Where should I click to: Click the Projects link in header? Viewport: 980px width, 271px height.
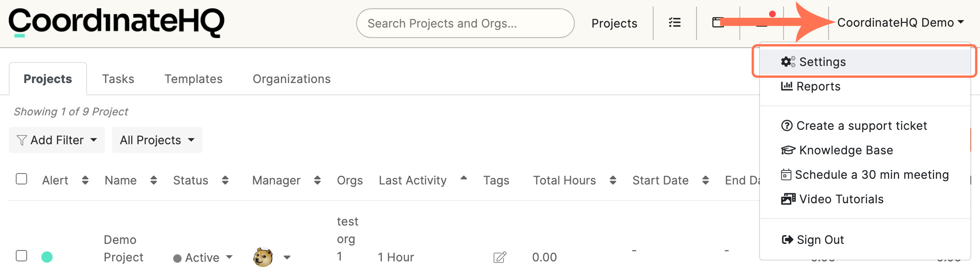click(614, 23)
